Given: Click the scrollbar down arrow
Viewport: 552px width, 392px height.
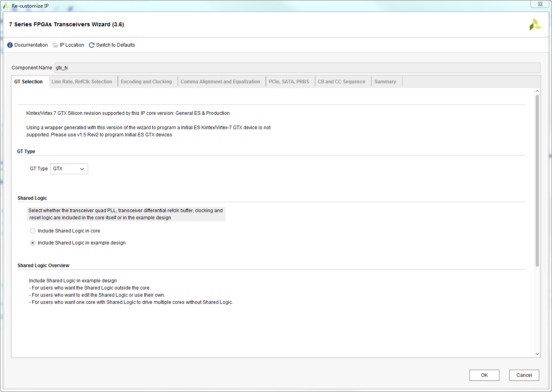Looking at the screenshot, I should pos(537,354).
